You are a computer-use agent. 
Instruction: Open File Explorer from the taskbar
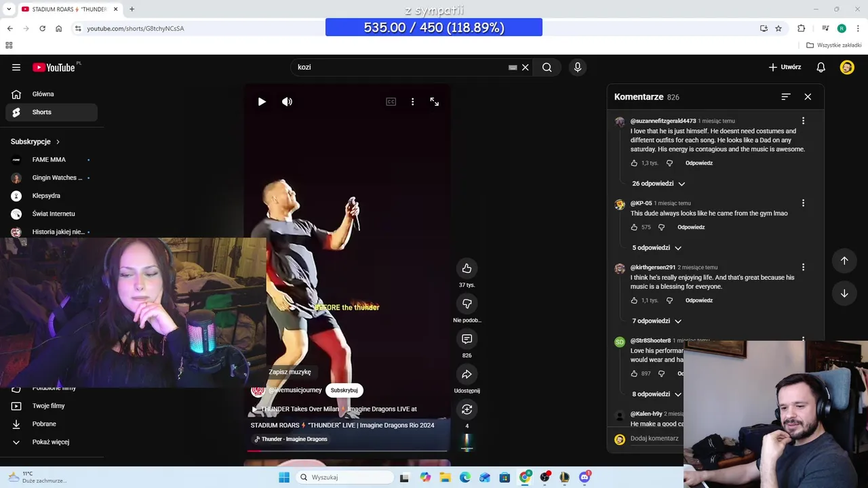[x=445, y=477]
